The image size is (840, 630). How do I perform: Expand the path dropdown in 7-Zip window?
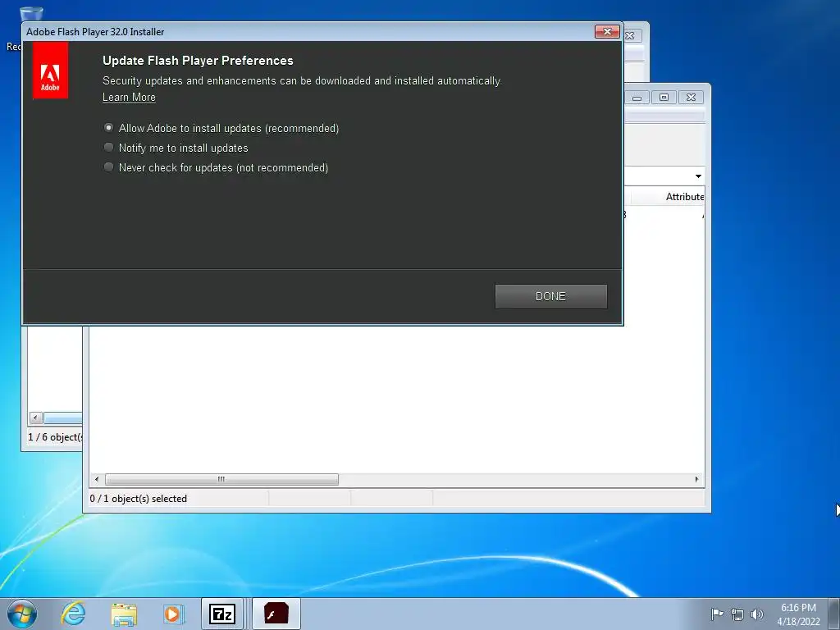[698, 176]
